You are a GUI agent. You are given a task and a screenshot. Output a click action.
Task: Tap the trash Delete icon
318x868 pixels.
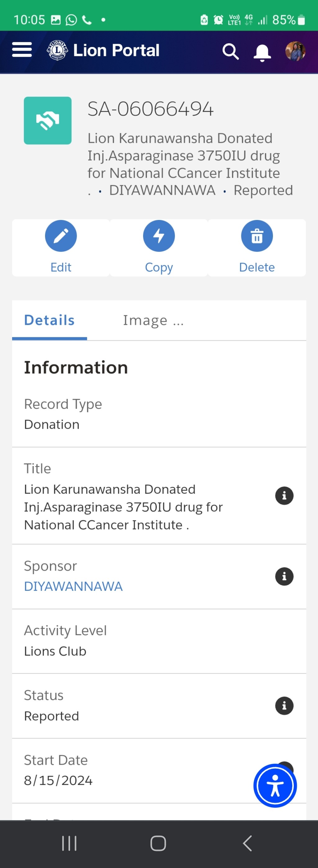pyautogui.click(x=257, y=236)
